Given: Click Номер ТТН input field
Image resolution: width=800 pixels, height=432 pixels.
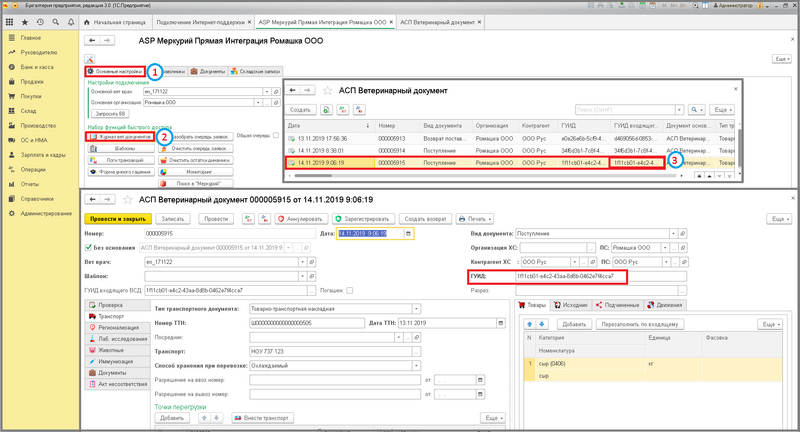Looking at the screenshot, I should [307, 323].
